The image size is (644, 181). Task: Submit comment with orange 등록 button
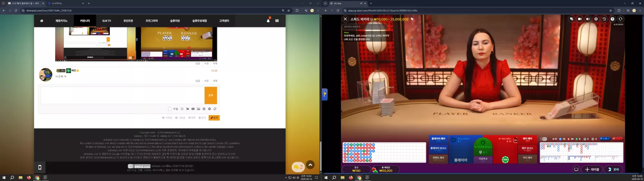tap(211, 95)
